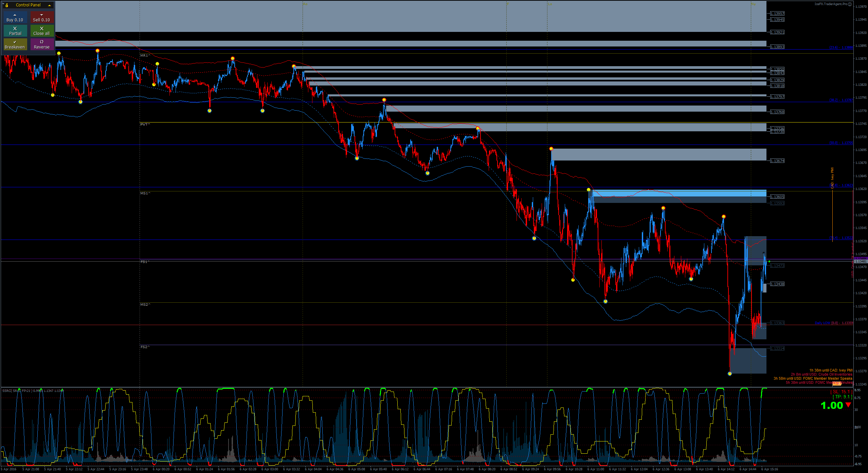Open the small gray corner triangle menu

[x=3, y=4]
